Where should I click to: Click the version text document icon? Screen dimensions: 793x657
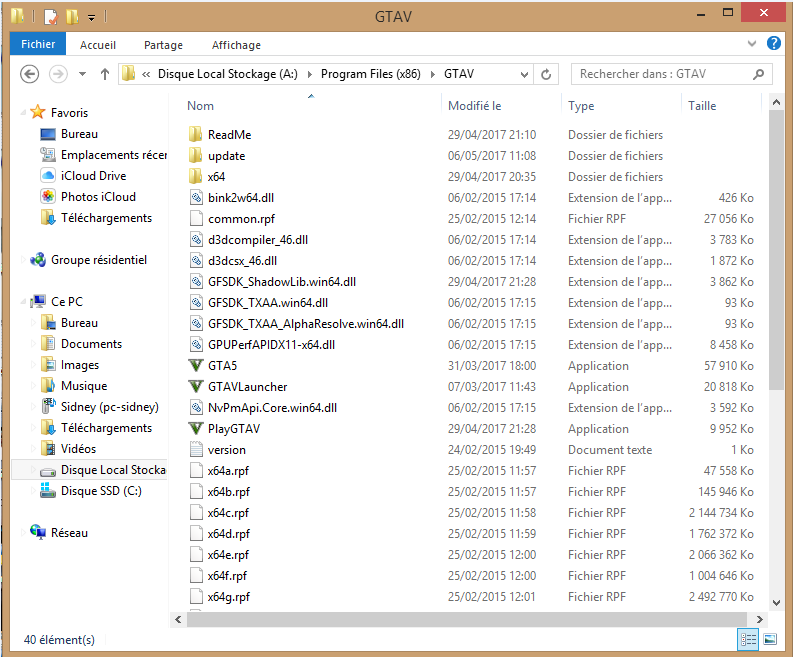(196, 449)
